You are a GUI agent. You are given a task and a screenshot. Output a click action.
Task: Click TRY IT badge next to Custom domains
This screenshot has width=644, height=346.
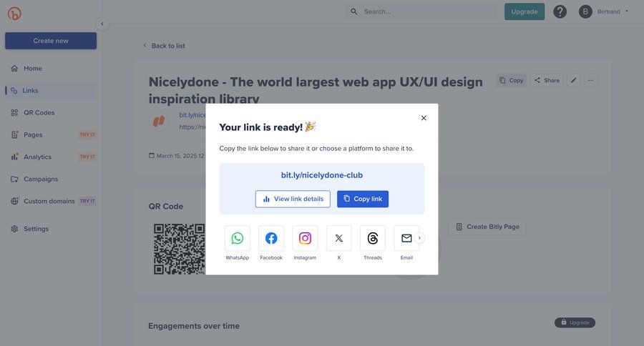(87, 202)
